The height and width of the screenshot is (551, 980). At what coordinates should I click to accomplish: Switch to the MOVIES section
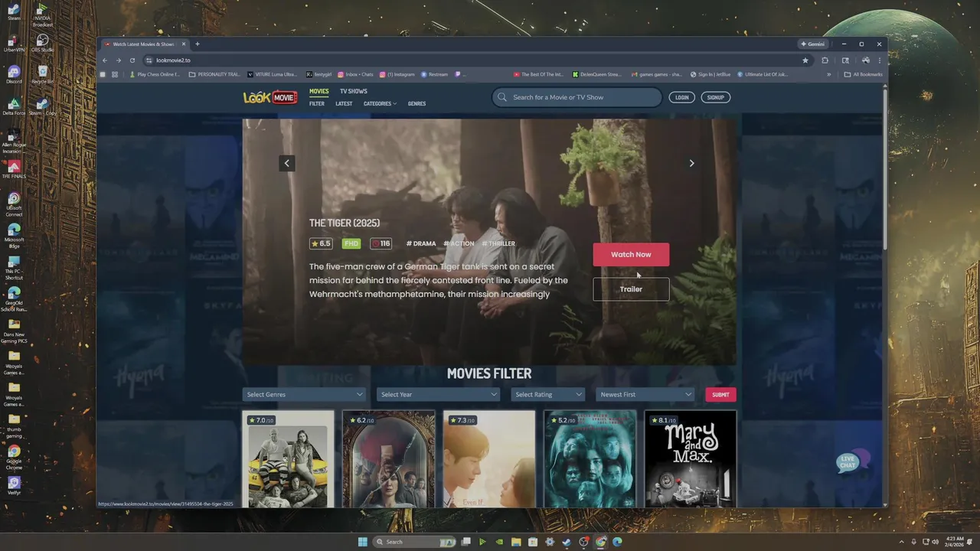tap(318, 91)
